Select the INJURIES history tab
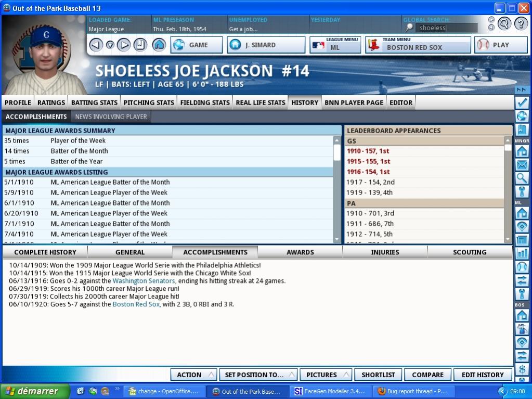 (385, 252)
